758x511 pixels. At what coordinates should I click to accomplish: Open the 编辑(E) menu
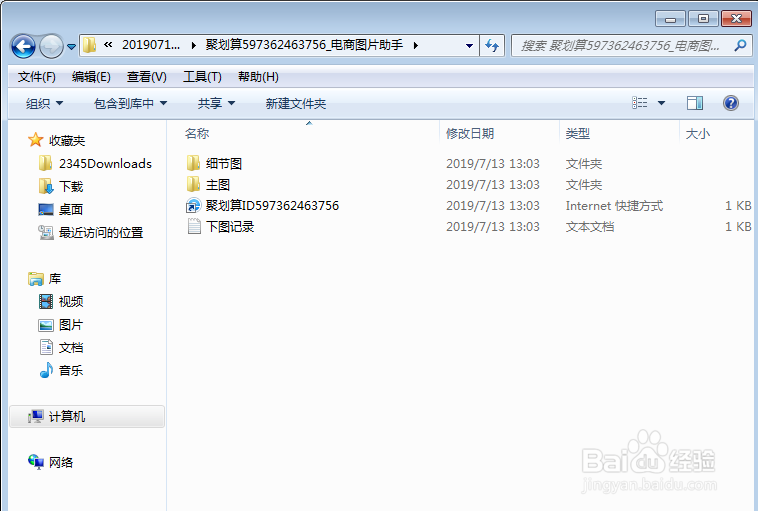click(x=91, y=77)
